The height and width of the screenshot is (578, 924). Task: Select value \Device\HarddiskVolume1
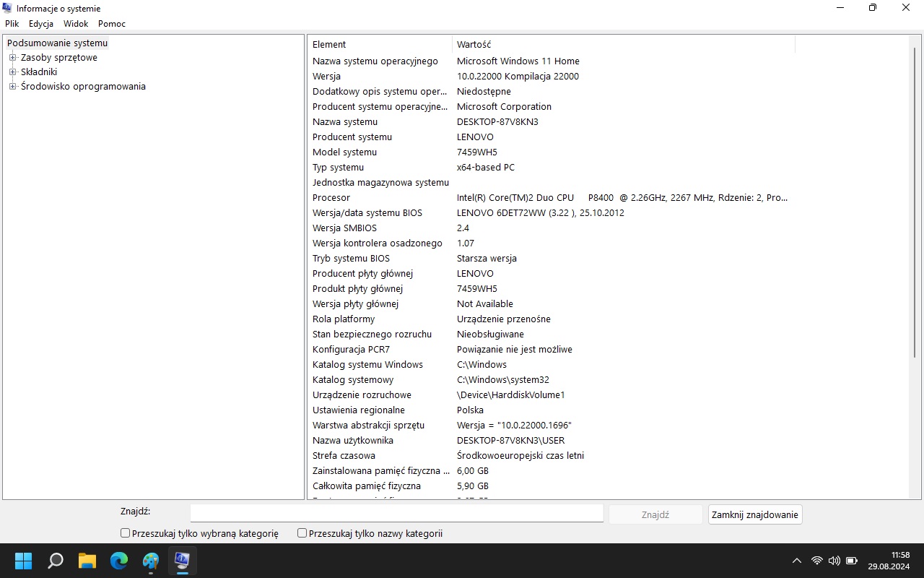click(510, 395)
